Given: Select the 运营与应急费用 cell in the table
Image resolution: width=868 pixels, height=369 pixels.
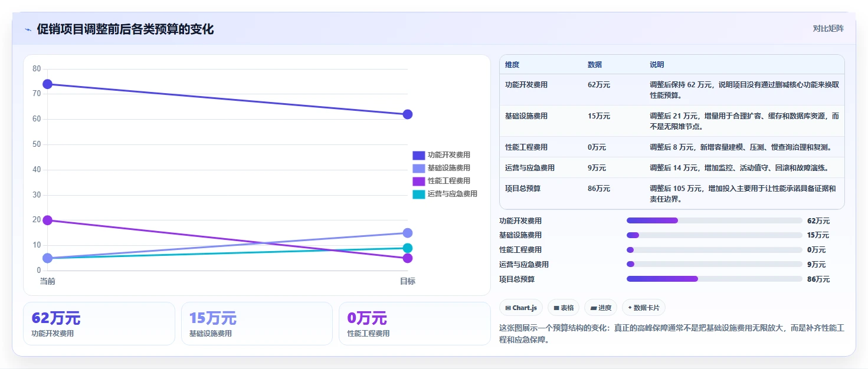Looking at the screenshot, I should (530, 168).
